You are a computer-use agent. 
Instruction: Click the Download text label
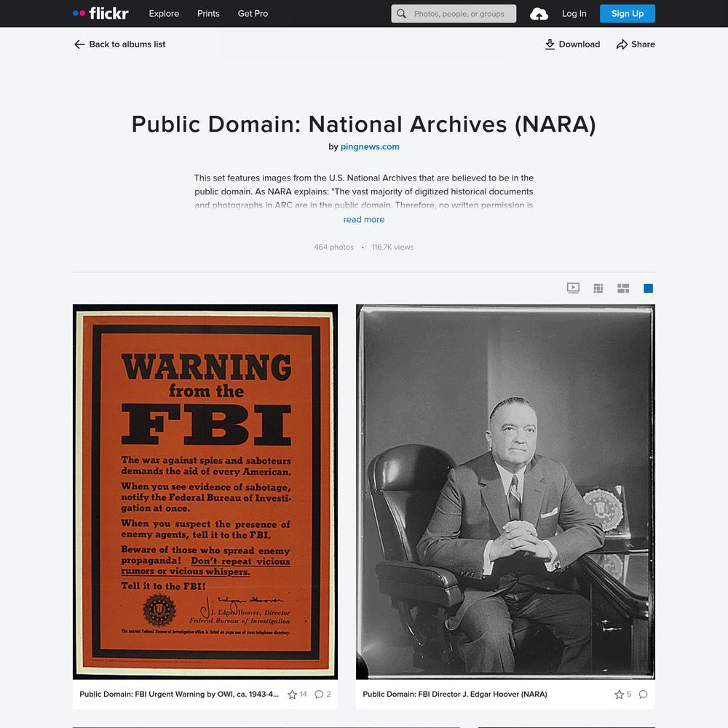579,44
